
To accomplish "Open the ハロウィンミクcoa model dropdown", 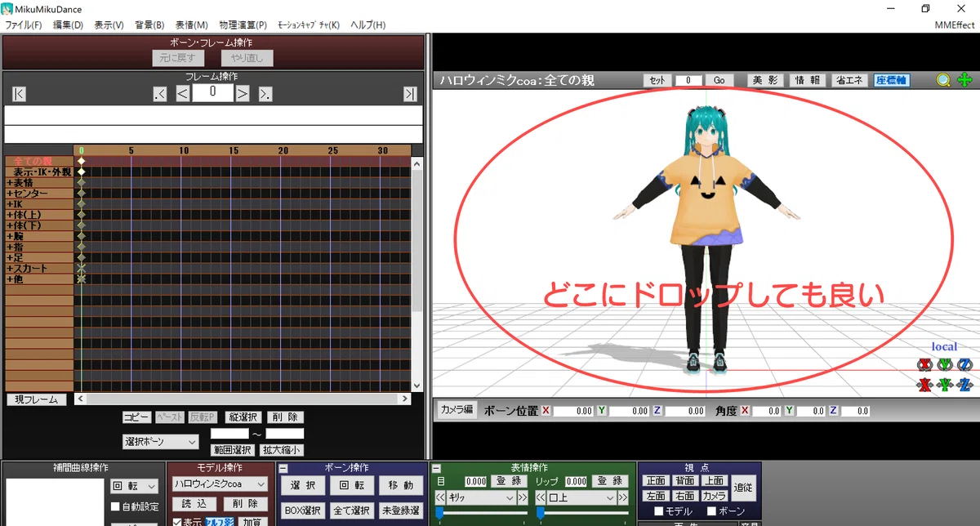I will 220,484.
